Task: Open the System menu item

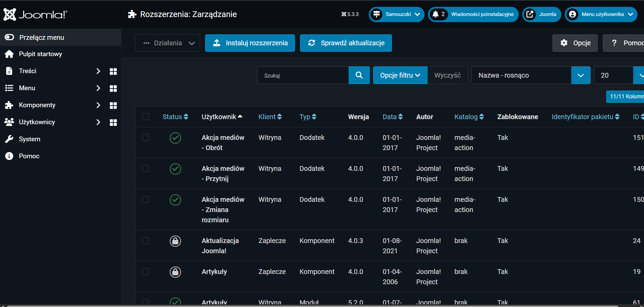Action: pyautogui.click(x=30, y=139)
